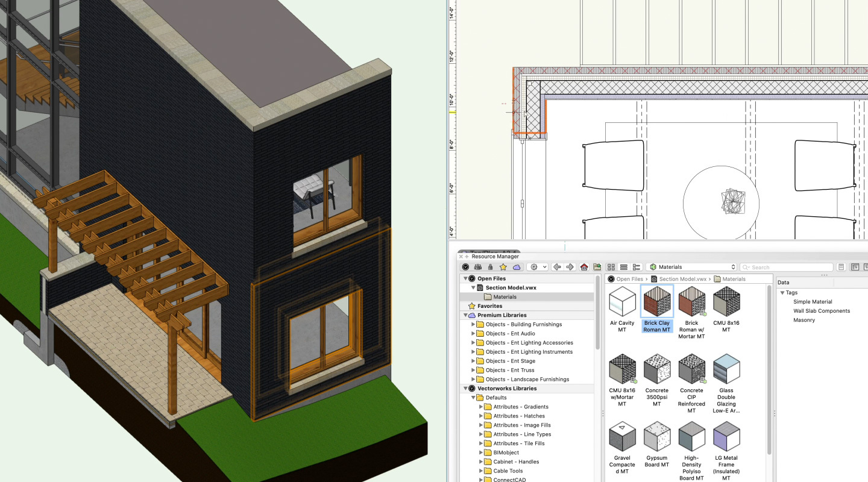Open the gear action menu dropdown
Viewport: 868px width, 482px height.
tap(537, 267)
